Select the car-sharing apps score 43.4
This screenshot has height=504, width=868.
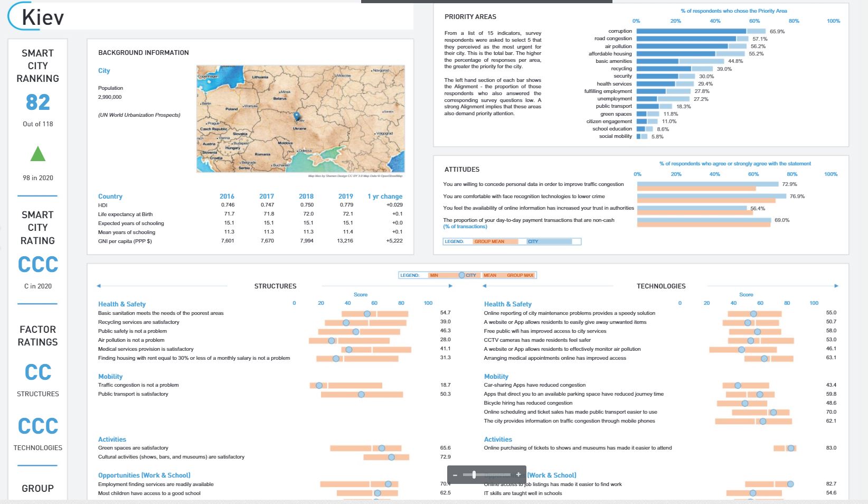(x=831, y=385)
